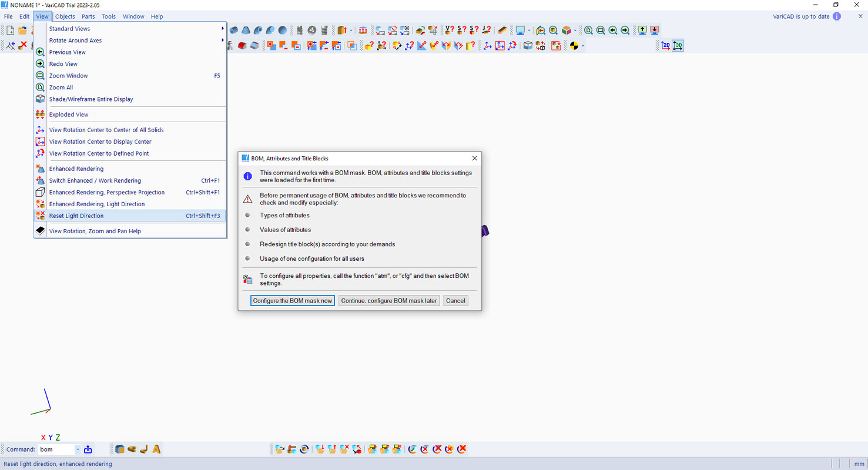Viewport: 868px width, 470px height.
Task: Select View Rotation Center to Display Center
Action: pyautogui.click(x=129, y=142)
